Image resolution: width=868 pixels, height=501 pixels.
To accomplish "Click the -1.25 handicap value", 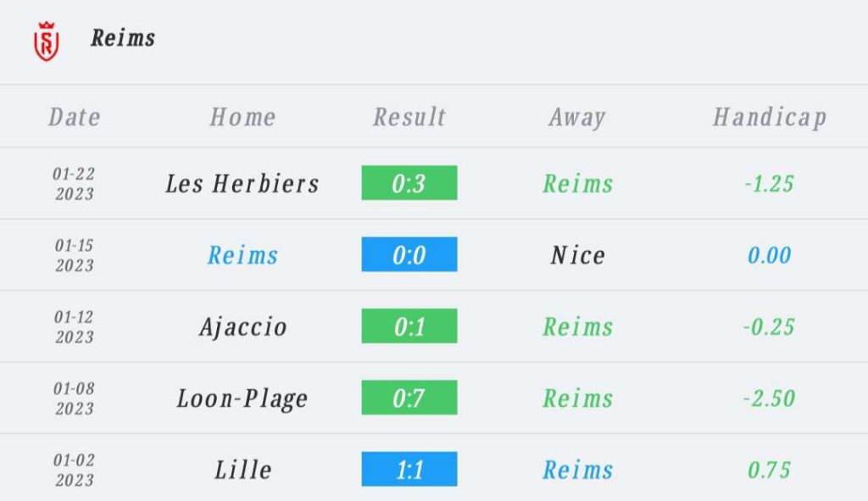I will 770,183.
